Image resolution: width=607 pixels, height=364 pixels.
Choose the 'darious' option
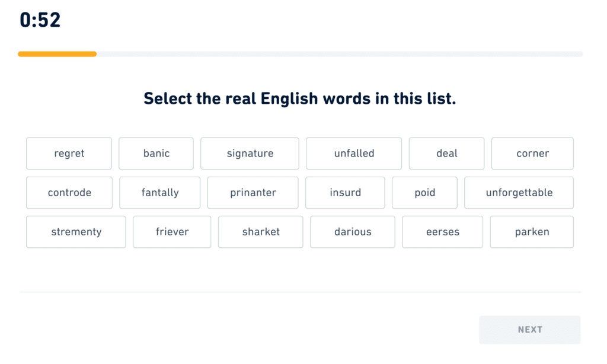tap(353, 232)
